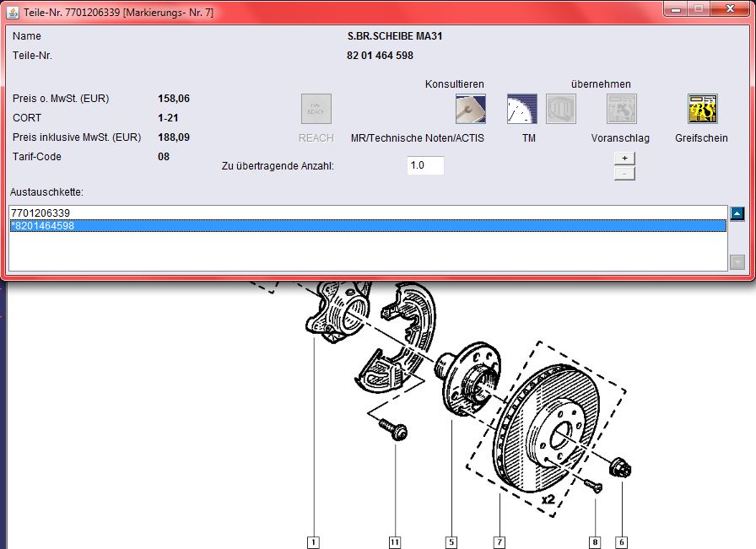Viewport: 756px width, 549px height.
Task: Decrease quantity with the minus button
Action: click(624, 174)
